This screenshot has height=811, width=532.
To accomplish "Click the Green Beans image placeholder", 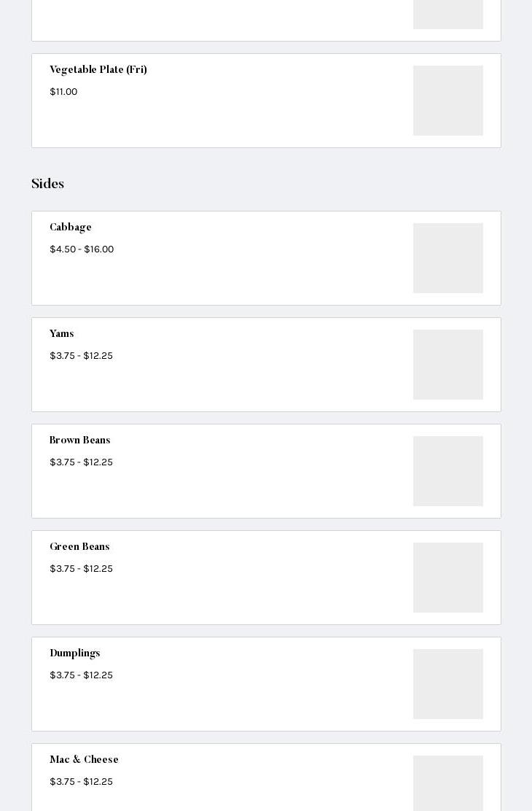I will (x=447, y=578).
